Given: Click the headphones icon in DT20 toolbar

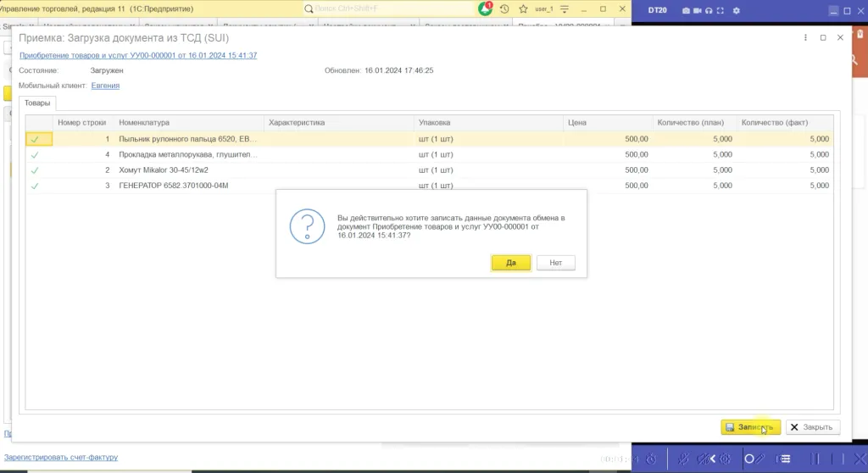Looking at the screenshot, I should pos(709,10).
